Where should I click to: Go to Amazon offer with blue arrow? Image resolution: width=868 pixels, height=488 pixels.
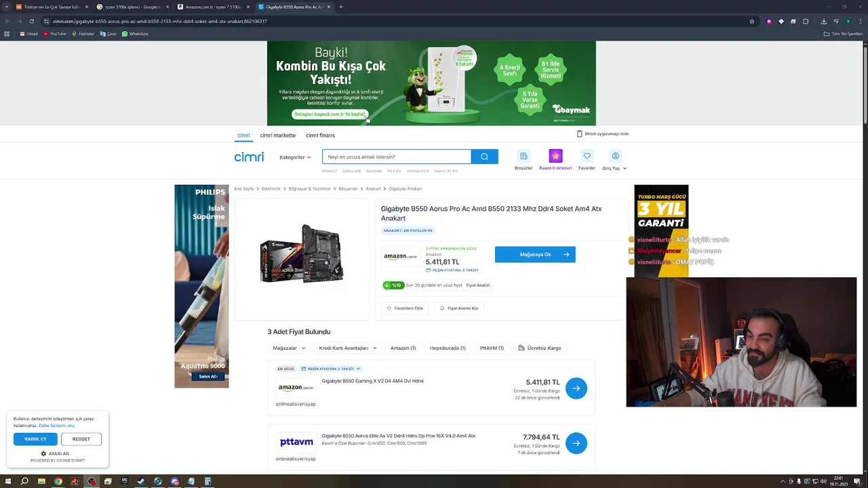[576, 388]
